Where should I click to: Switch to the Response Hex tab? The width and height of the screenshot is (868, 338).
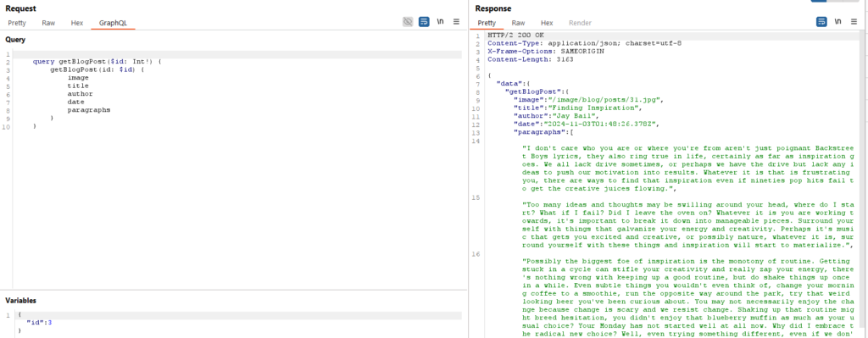click(547, 23)
